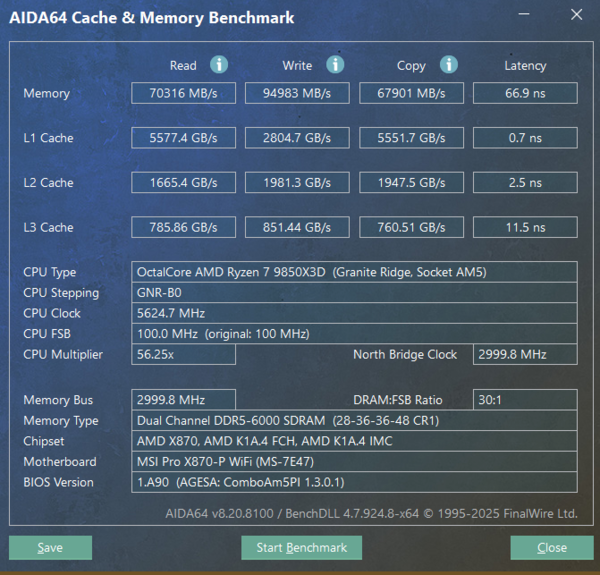This screenshot has width=600, height=575.
Task: Select L2 Cache latency 2.5 ns
Action: point(525,182)
